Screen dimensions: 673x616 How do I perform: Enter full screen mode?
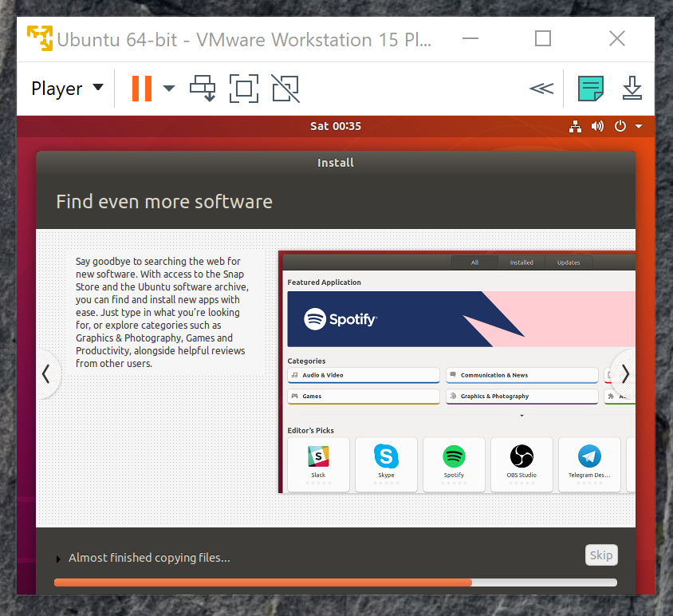[x=244, y=89]
